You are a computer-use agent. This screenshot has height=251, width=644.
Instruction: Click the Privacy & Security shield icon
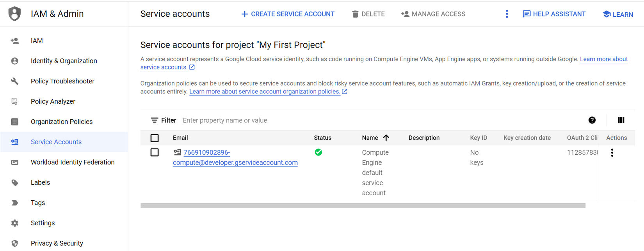coord(15,243)
